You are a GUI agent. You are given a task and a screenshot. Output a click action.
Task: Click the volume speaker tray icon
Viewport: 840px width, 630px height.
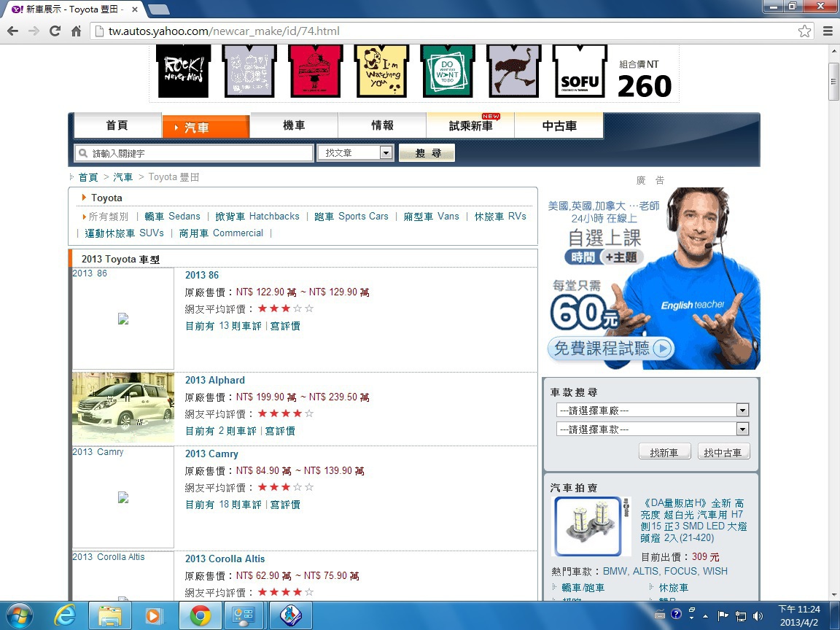click(x=758, y=615)
